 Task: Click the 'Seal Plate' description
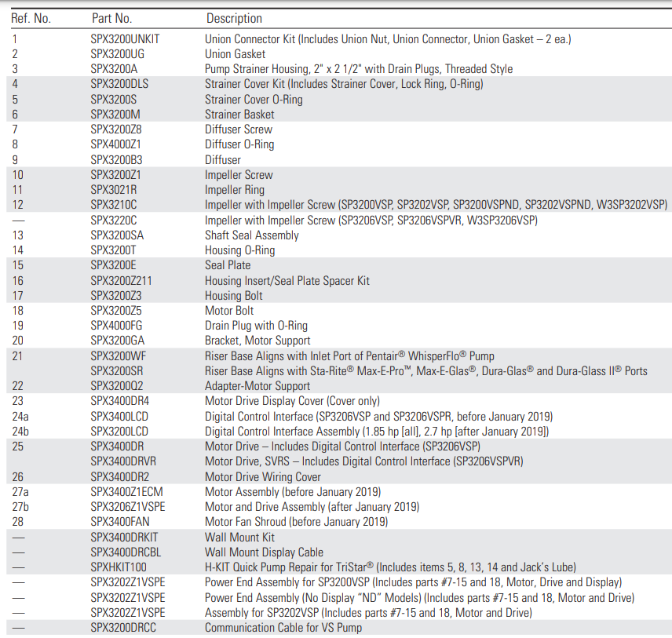pos(228,265)
